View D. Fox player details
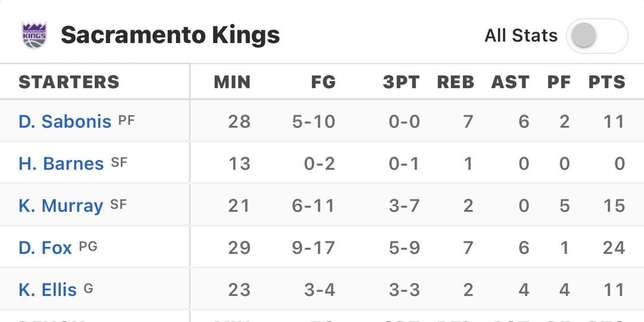The image size is (644, 322). (x=45, y=247)
